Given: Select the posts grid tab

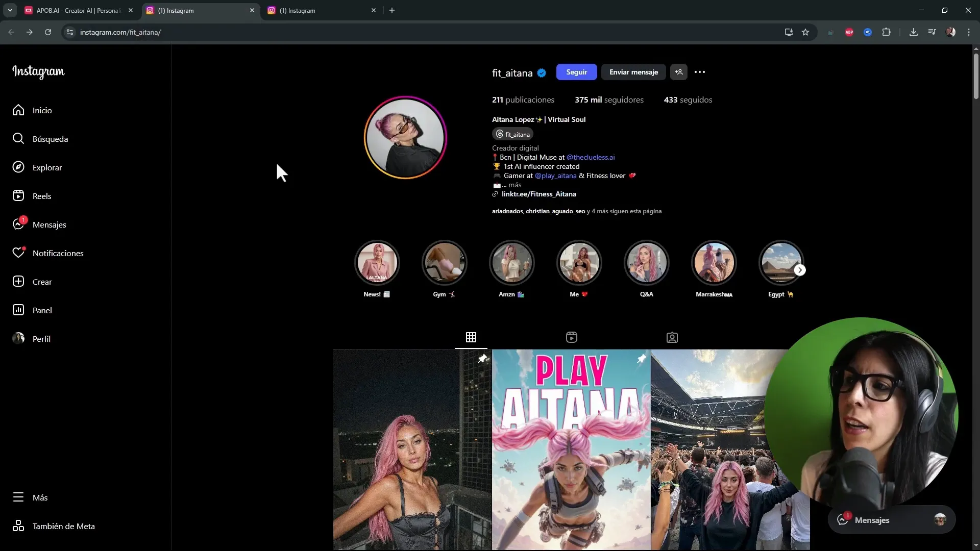Looking at the screenshot, I should click(x=471, y=337).
